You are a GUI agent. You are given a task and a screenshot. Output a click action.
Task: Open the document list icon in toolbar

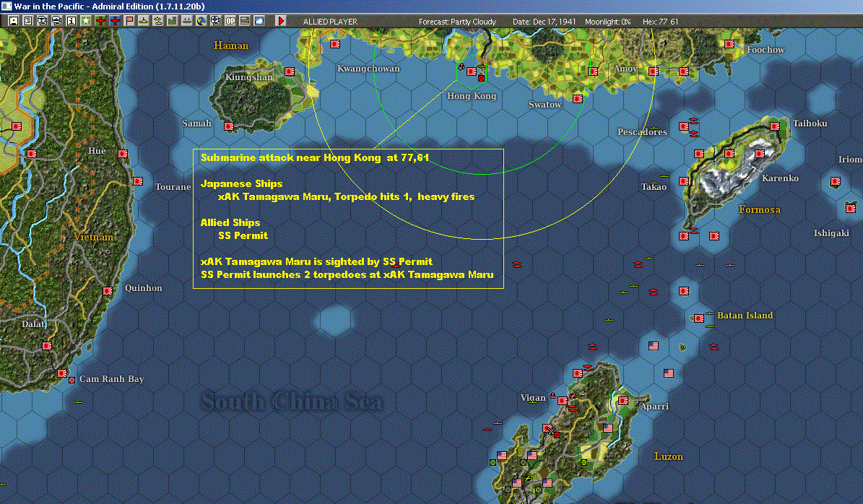point(27,21)
